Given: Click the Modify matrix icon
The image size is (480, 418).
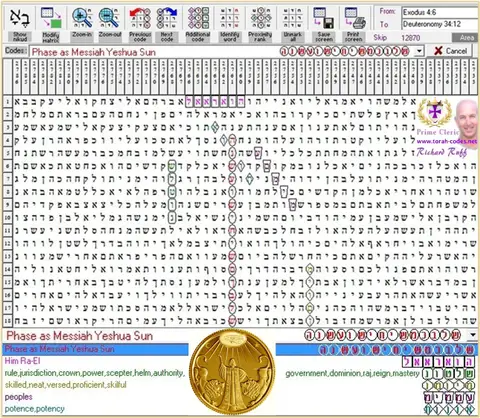Looking at the screenshot, I should point(51,18).
